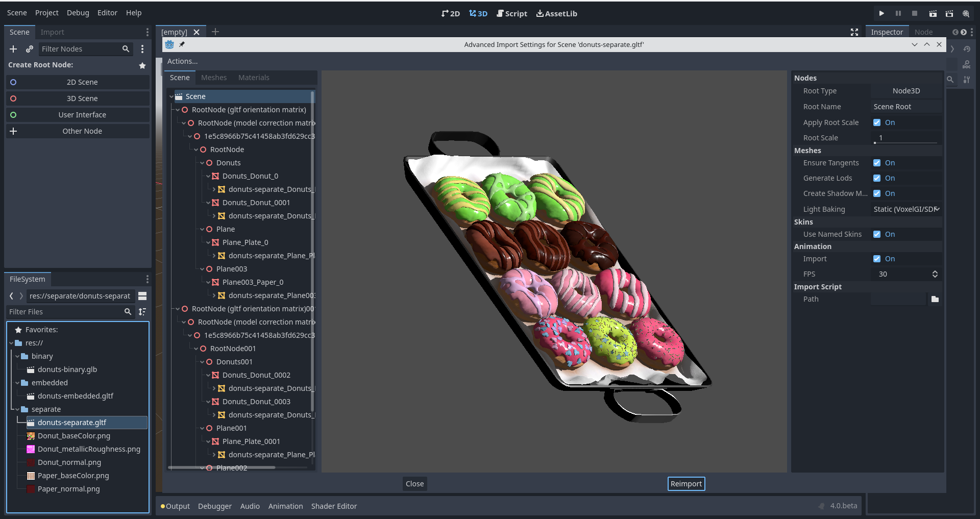Open the Light Baking dropdown

click(906, 209)
